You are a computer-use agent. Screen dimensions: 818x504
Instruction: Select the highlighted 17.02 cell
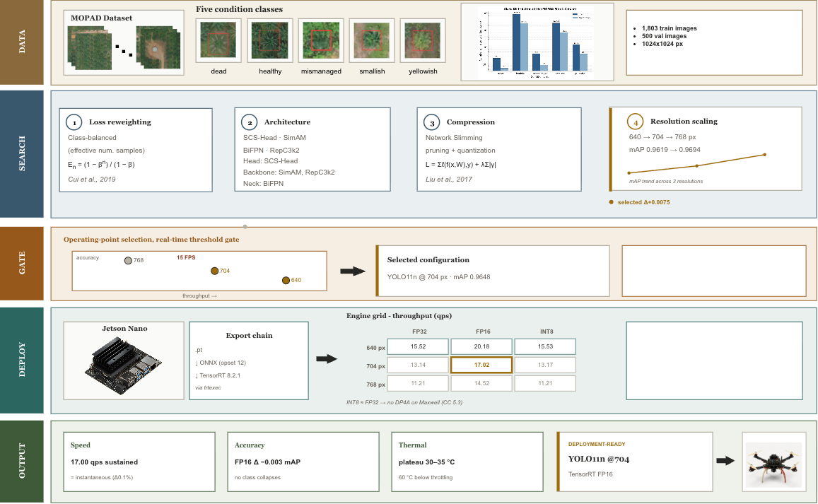[481, 365]
